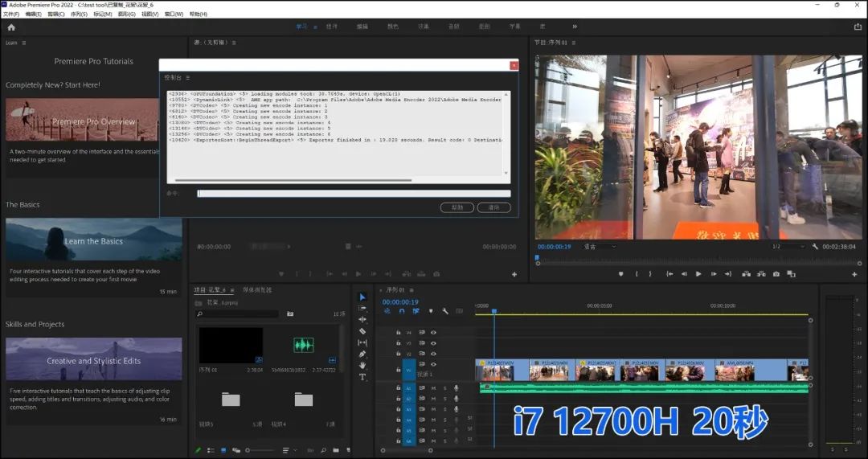The width and height of the screenshot is (868, 459).
Task: Click console command input field
Action: click(x=354, y=193)
